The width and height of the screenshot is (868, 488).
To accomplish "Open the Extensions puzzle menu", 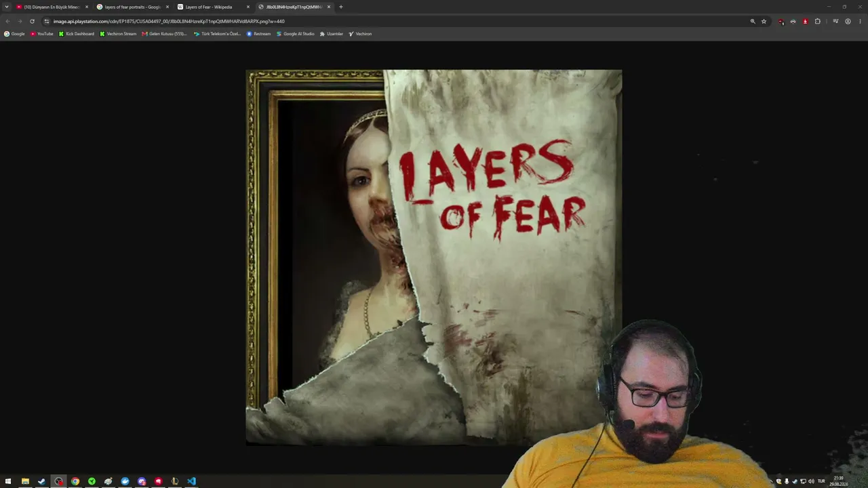I will [x=817, y=21].
